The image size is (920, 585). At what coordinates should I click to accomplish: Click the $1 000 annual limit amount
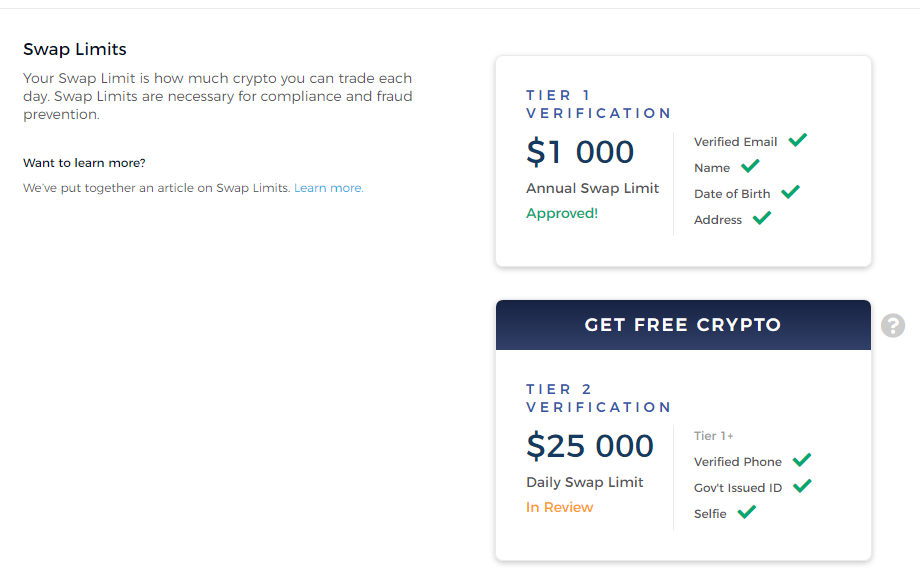580,152
